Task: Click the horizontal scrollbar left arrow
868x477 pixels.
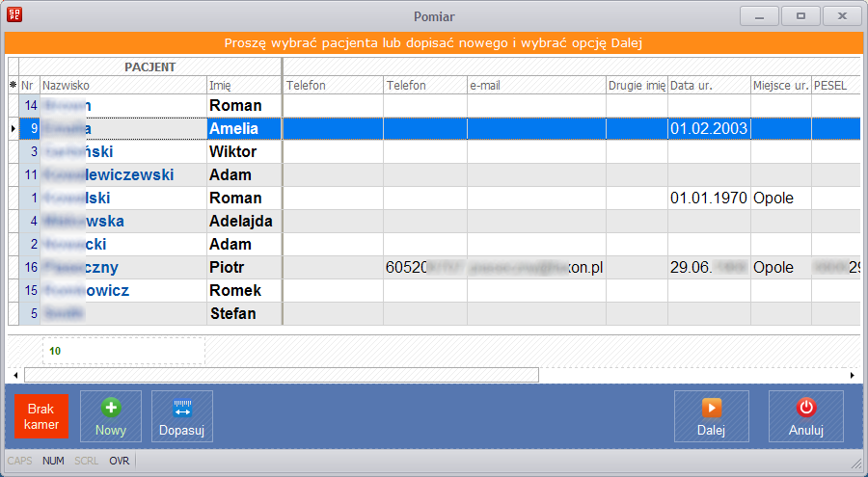Action: pos(14,375)
